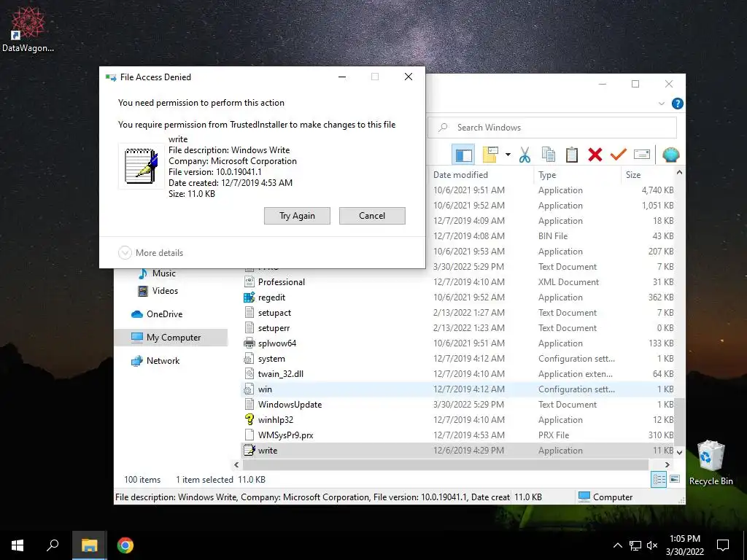Select My Computer in the navigation pane
Image resolution: width=747 pixels, height=560 pixels.
tap(171, 338)
